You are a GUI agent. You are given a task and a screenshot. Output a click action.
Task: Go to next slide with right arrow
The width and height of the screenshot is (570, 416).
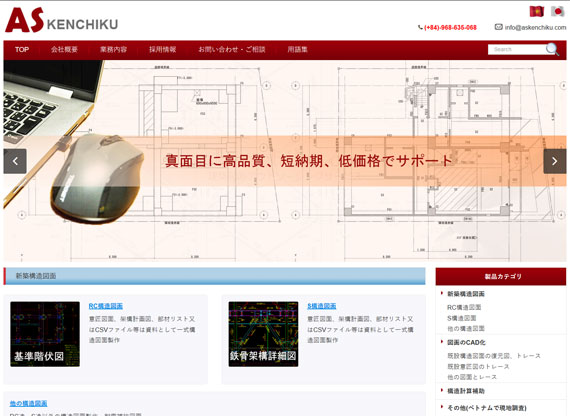(555, 161)
